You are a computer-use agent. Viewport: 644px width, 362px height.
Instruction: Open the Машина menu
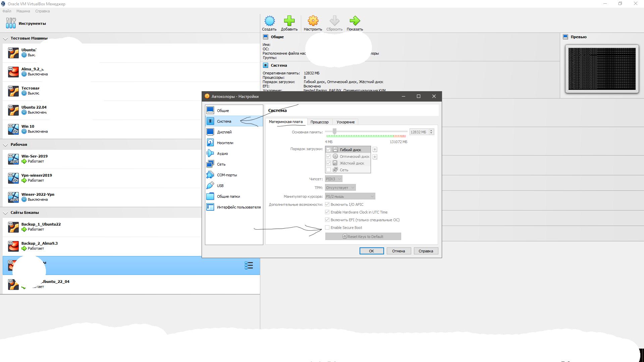pyautogui.click(x=23, y=11)
